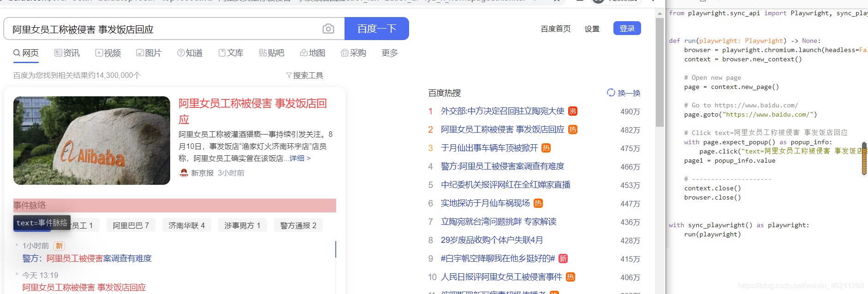868x294 pixels.
Task: Click the context.close() line in code panel
Action: pyautogui.click(x=713, y=188)
